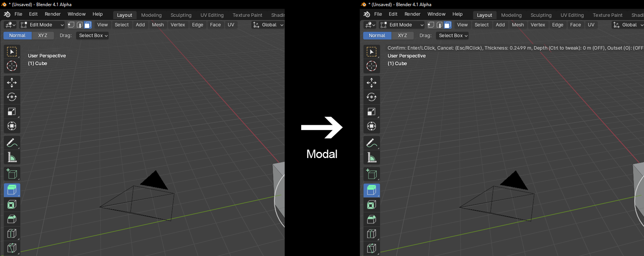Open the Vertex header menu in right screenshot
The width and height of the screenshot is (644, 256).
538,25
